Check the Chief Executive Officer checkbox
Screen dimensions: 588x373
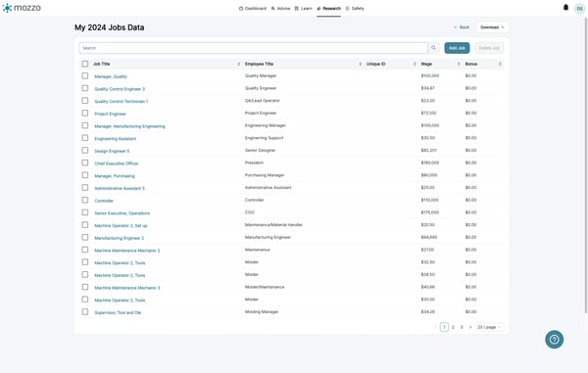tap(85, 163)
